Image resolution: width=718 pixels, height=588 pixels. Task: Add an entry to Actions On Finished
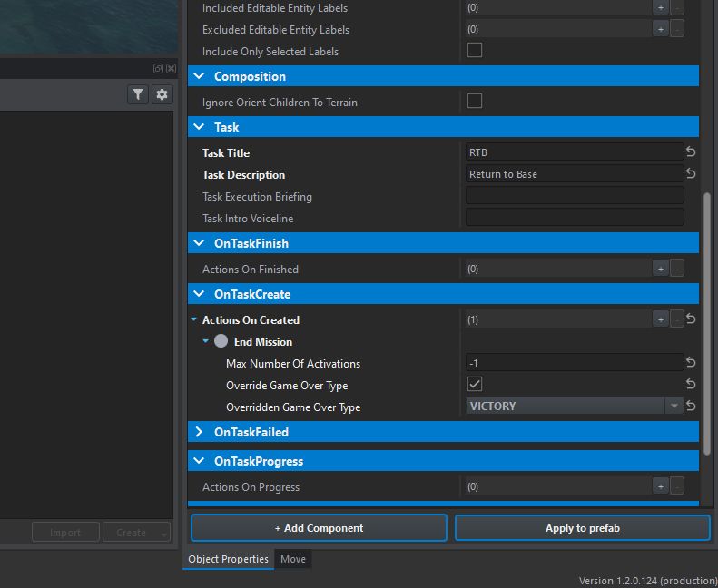tap(661, 269)
